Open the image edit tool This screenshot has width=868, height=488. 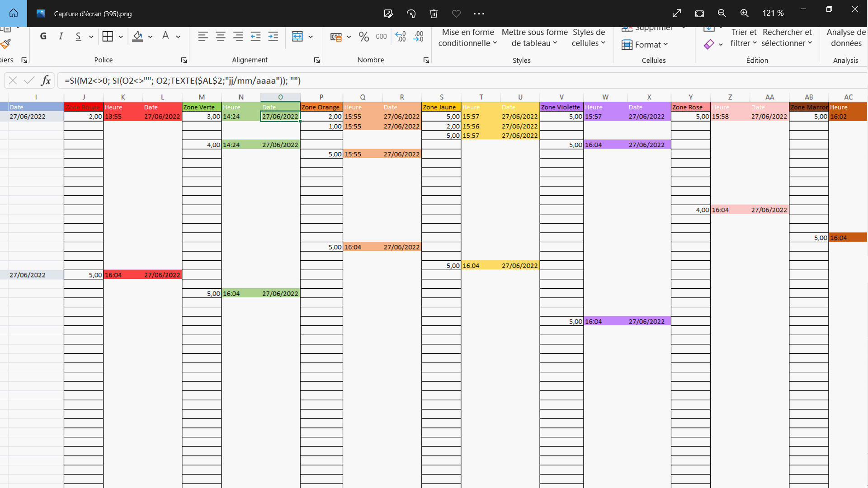(x=388, y=14)
